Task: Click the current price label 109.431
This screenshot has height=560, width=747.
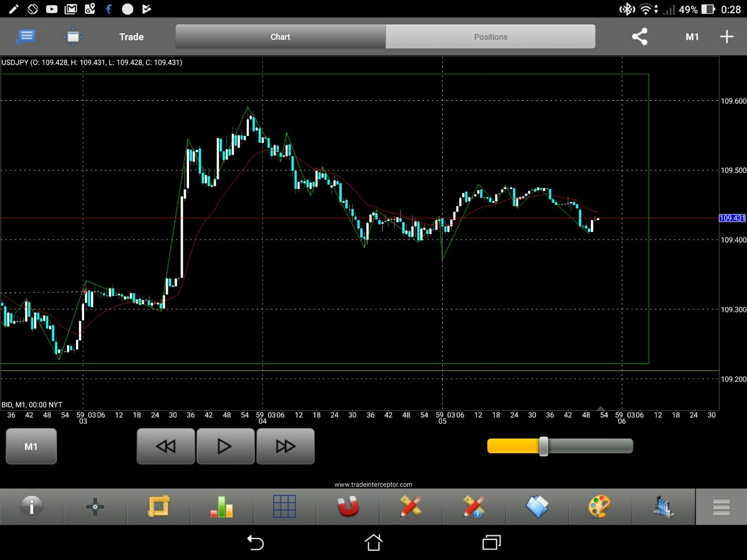Action: tap(732, 218)
